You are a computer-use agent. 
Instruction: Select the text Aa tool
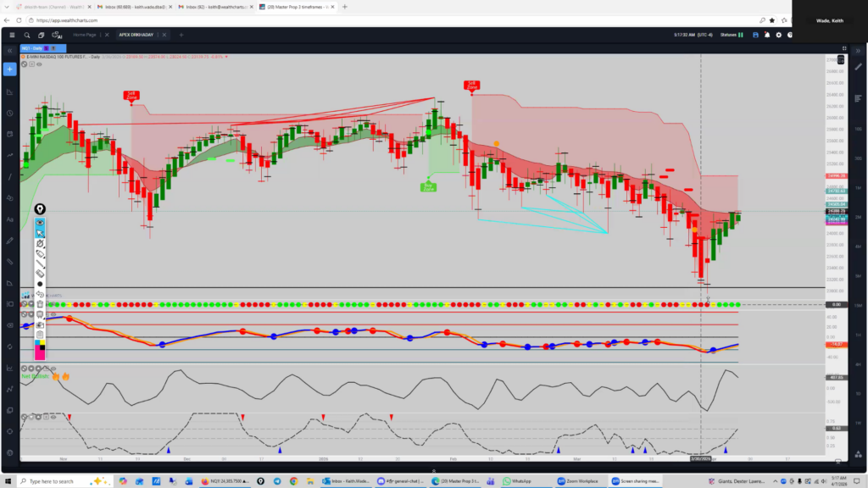tap(9, 219)
